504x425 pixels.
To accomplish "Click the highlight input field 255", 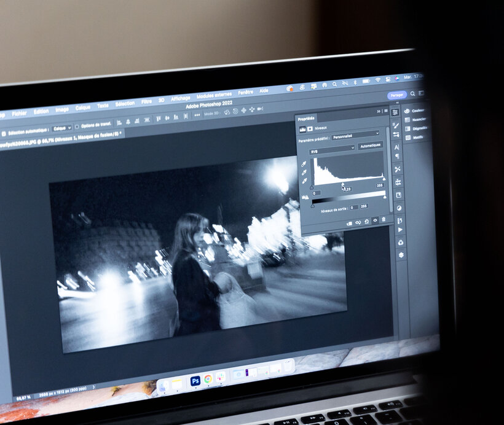I will pyautogui.click(x=380, y=185).
